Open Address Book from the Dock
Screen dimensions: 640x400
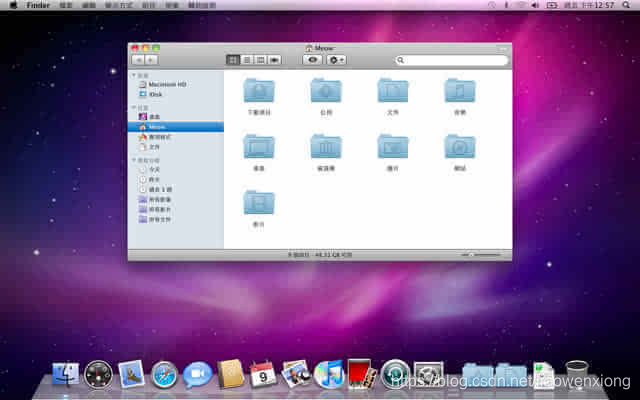pos(231,374)
